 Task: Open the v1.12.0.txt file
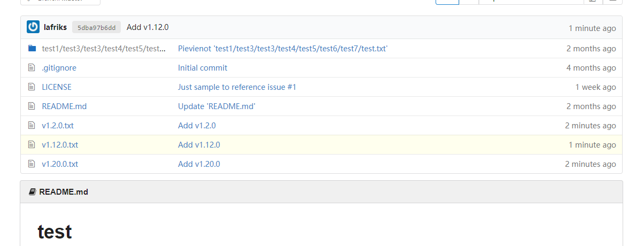[x=60, y=145]
